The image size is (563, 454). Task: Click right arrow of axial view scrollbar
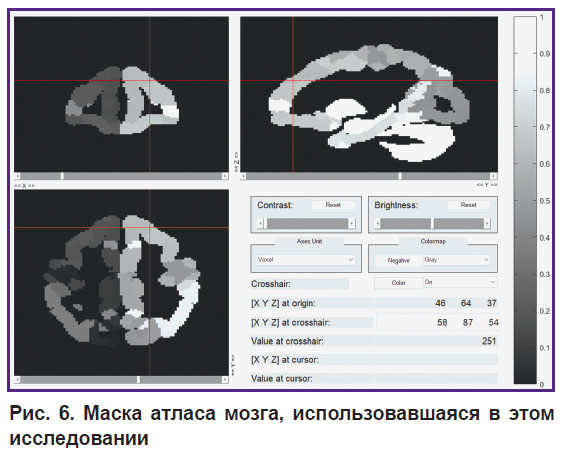coord(225,380)
